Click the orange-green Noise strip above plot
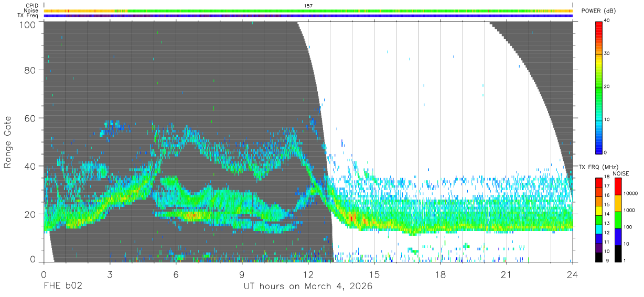Viewport: 644px width, 297px height. tap(308, 10)
